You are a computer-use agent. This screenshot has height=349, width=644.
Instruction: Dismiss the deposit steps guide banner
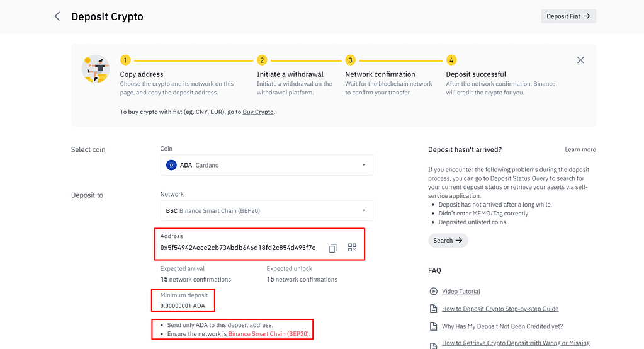click(580, 60)
